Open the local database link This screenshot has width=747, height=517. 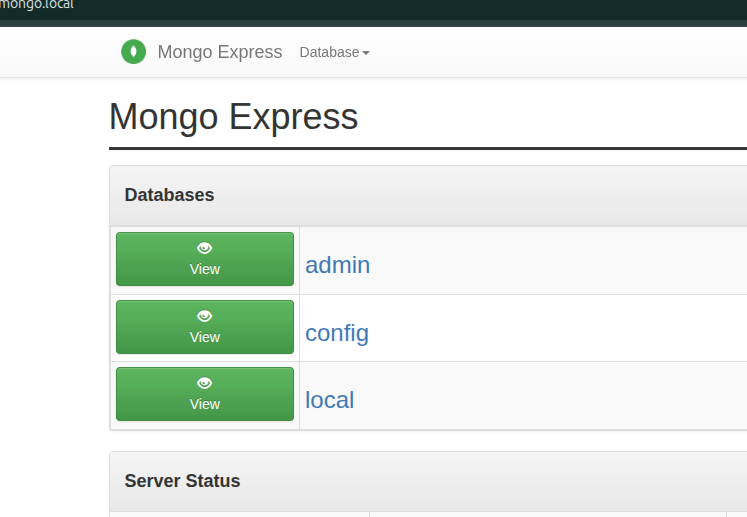tap(329, 400)
